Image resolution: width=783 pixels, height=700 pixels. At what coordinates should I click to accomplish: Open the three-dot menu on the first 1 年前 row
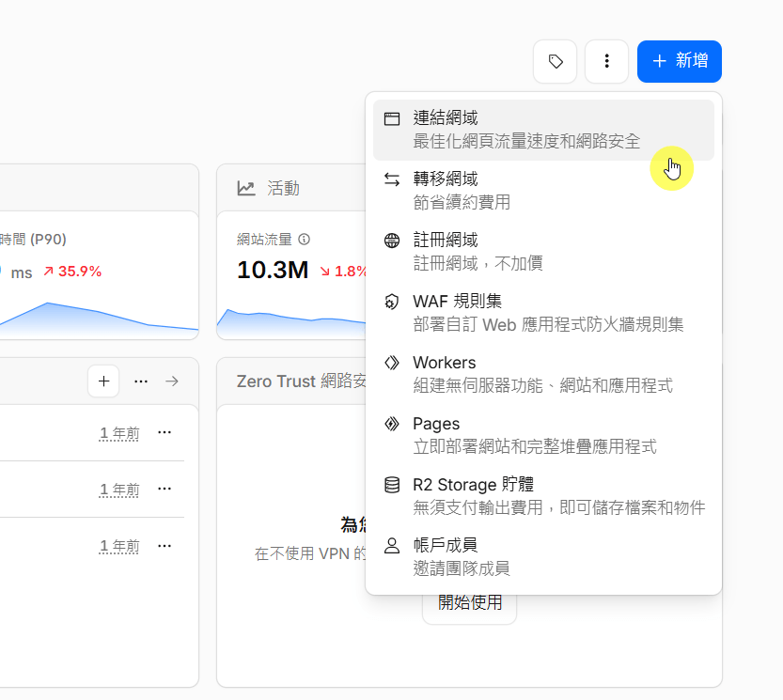click(x=164, y=432)
